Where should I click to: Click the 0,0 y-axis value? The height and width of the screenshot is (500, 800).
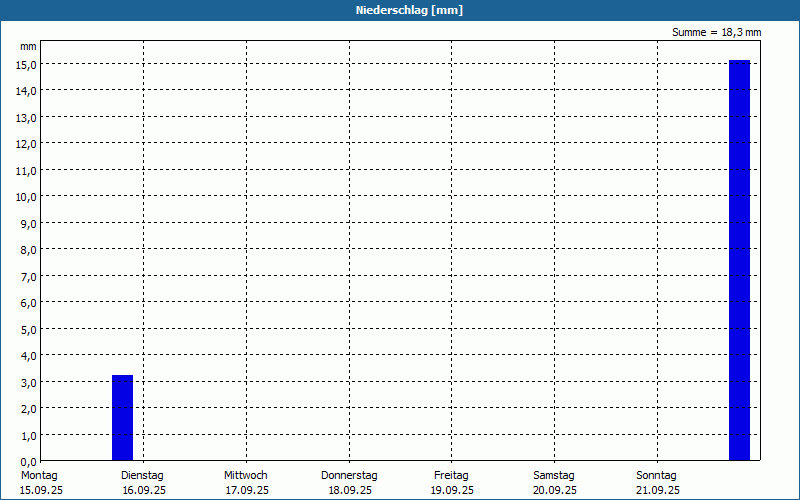pyautogui.click(x=28, y=462)
